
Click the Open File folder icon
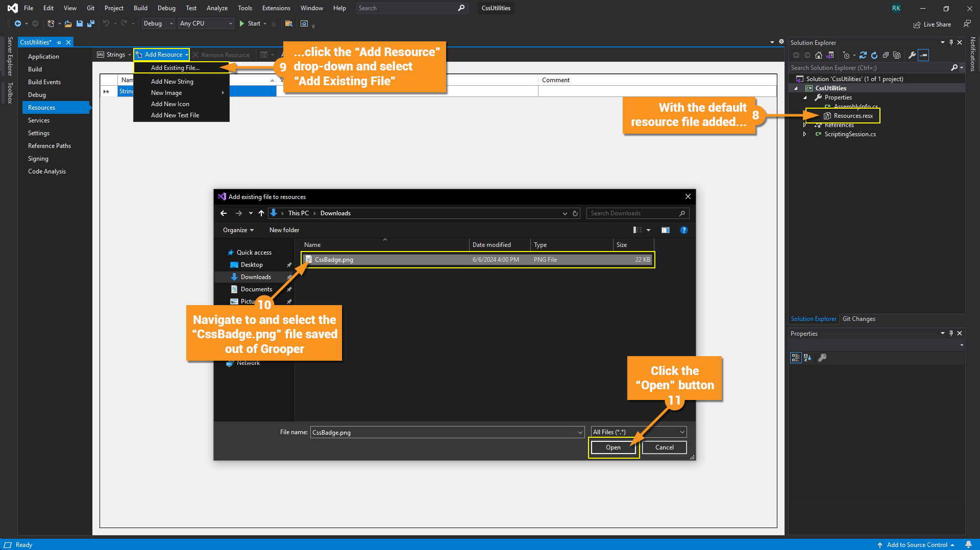68,23
